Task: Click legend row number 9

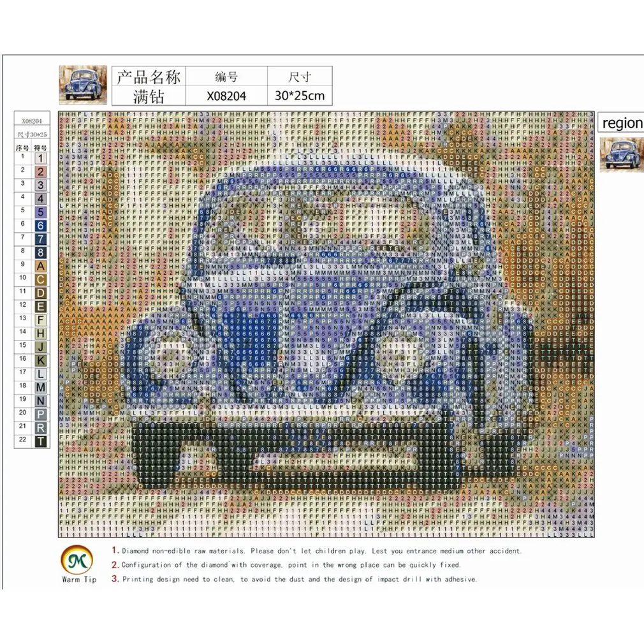Action: [x=22, y=264]
